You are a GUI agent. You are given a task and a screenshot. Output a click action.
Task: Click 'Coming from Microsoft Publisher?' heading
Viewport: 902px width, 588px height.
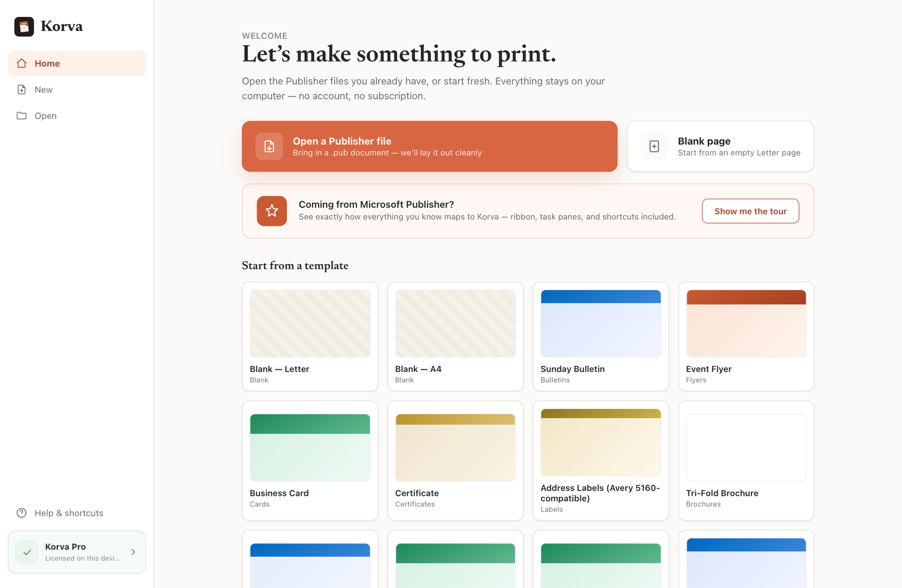[376, 204]
